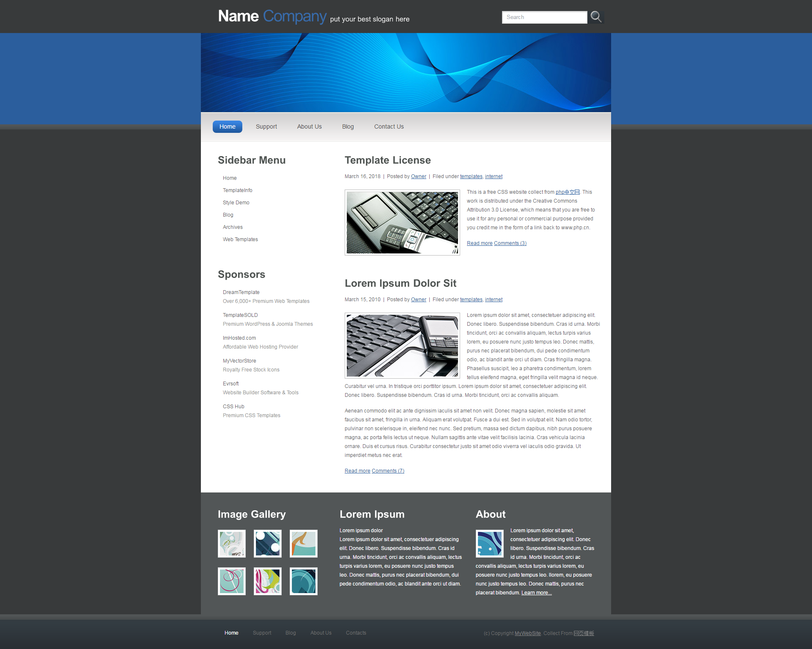Click Read more under Lorem Ipsum post
The image size is (812, 649).
click(x=357, y=471)
